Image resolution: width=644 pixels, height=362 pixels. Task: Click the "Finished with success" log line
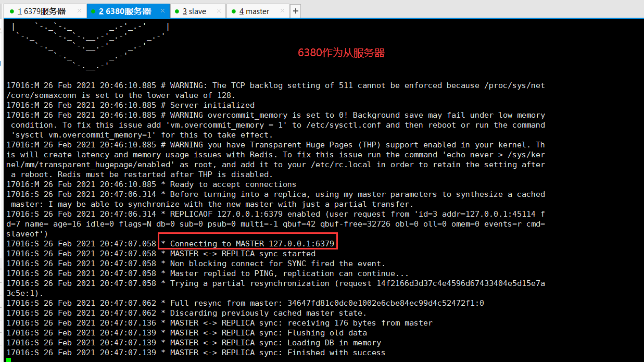pos(196,353)
